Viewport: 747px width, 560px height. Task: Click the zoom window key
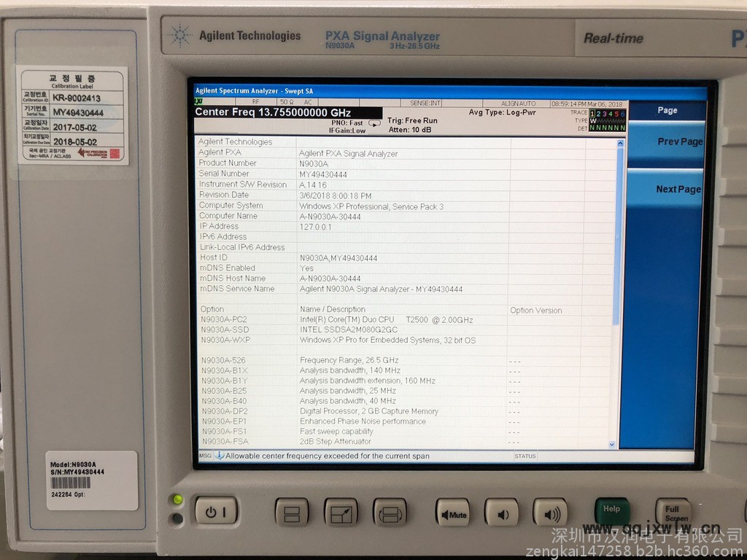coord(341,513)
